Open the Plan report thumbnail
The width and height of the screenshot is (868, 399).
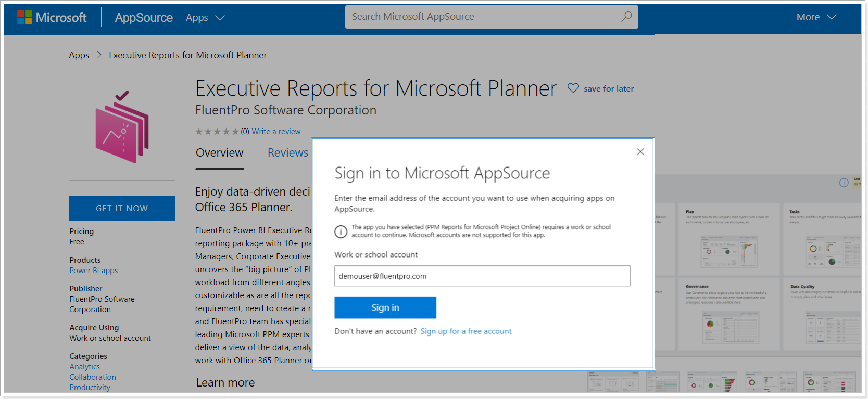click(729, 239)
